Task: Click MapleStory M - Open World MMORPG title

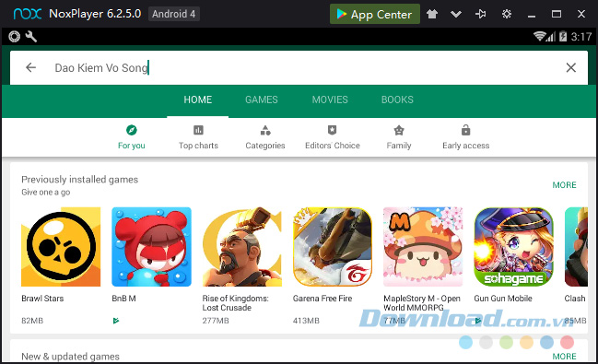Action: pos(422,303)
